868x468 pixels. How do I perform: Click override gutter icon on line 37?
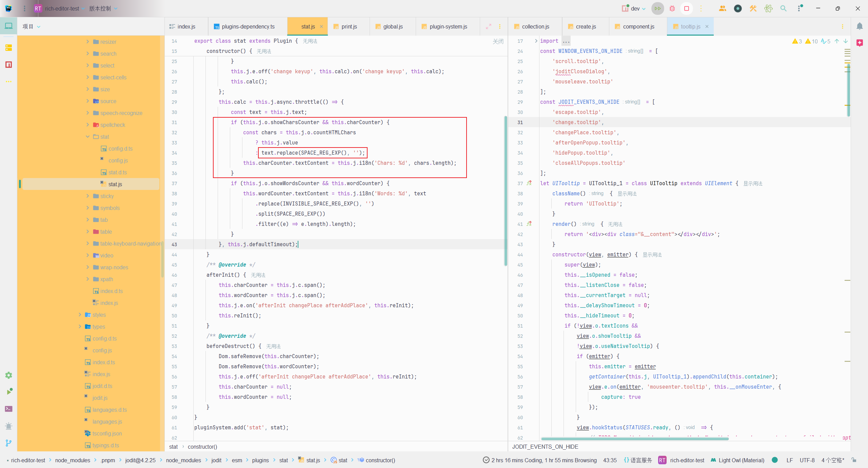coord(529,183)
